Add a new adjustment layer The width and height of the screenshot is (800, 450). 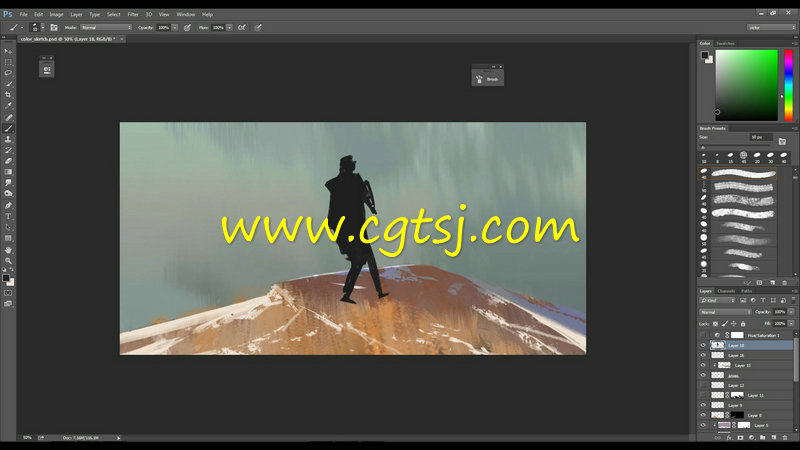[x=752, y=438]
